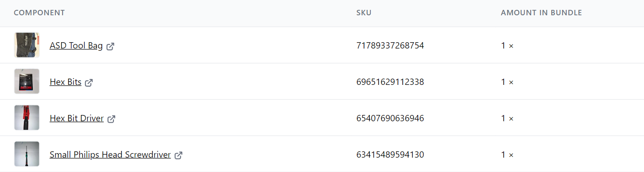Select SKU 69651629112338
Viewport: 644px width, 172px height.
coord(390,82)
